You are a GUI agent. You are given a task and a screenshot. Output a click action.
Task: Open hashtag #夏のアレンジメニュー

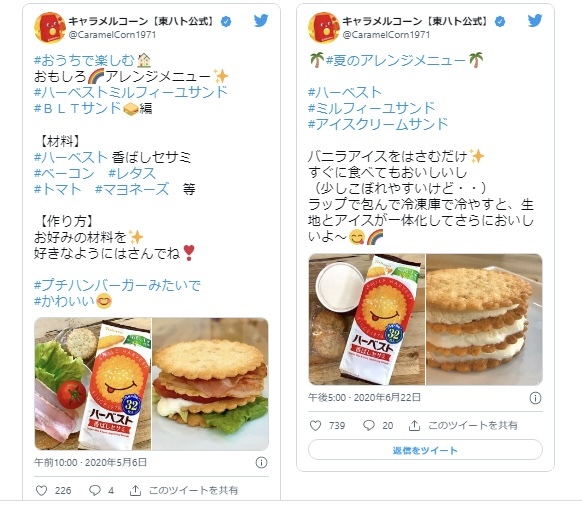tap(395, 60)
